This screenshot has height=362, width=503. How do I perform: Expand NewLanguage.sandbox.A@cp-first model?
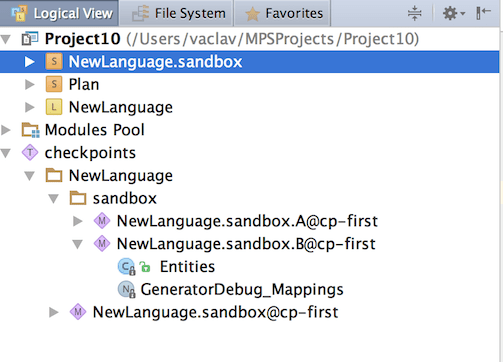(x=78, y=221)
